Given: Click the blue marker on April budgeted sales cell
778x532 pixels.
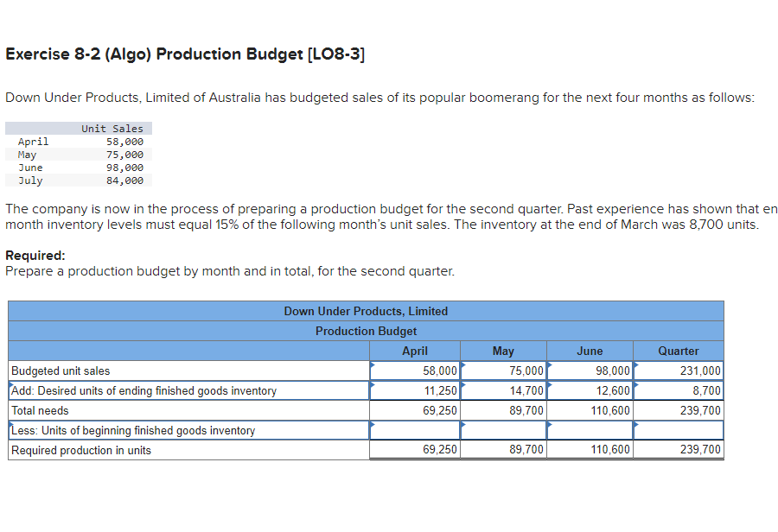Looking at the screenshot, I should (x=373, y=366).
